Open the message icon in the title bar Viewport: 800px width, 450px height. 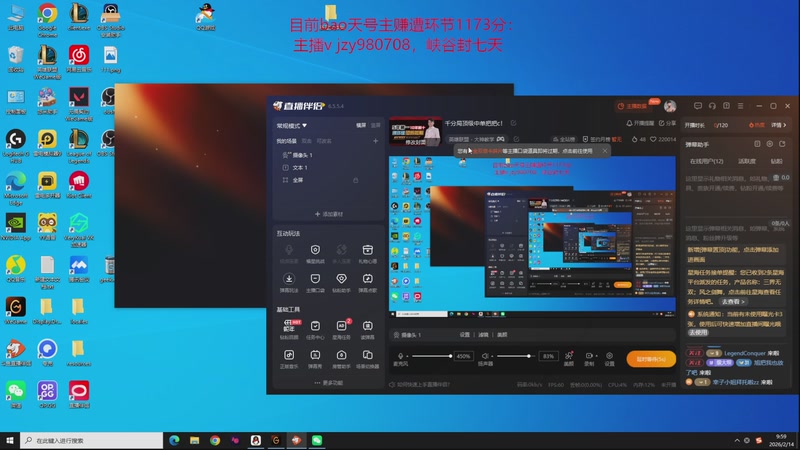697,106
